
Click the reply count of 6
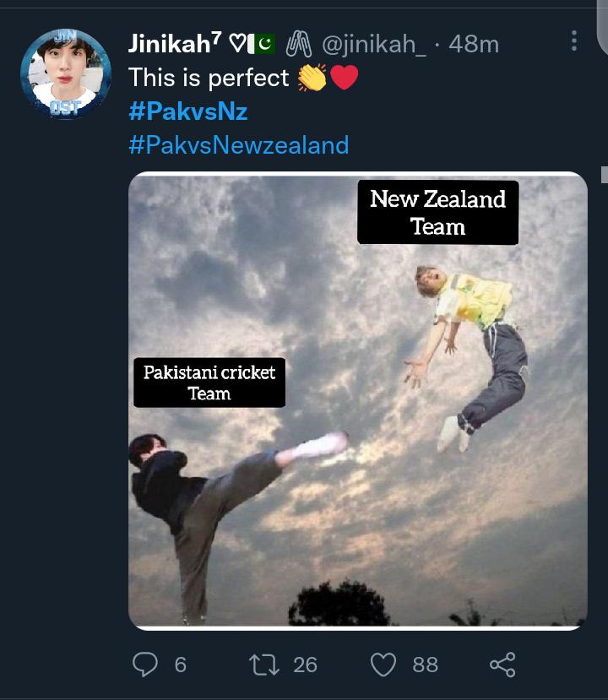click(x=180, y=665)
